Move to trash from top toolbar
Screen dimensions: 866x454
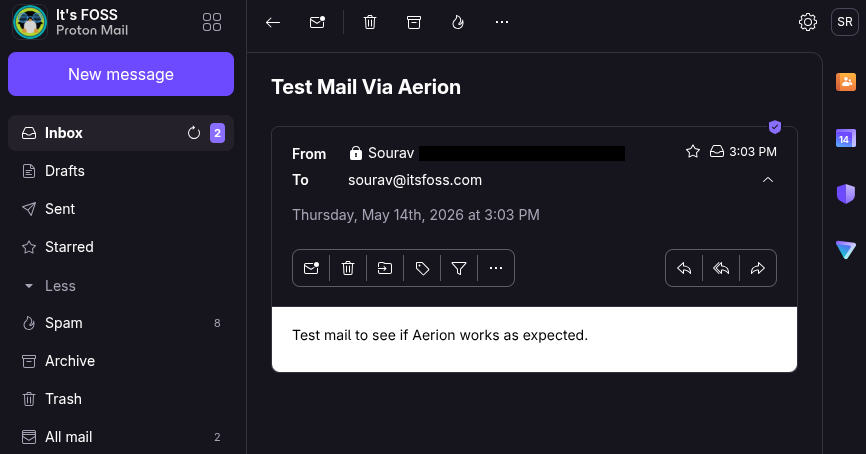[x=370, y=22]
